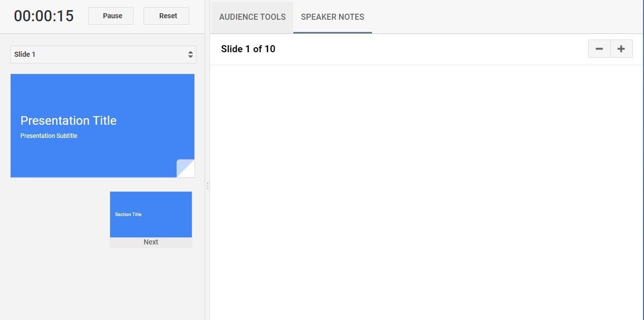Click empty left panel below the Next preview
Image resolution: width=644 pixels, height=320 pixels.
pos(101,284)
